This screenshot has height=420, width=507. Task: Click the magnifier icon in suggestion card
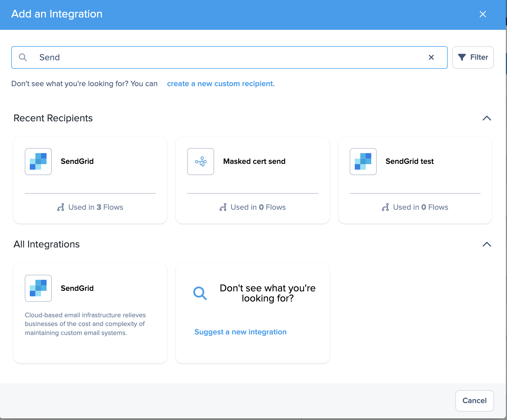[x=200, y=293]
